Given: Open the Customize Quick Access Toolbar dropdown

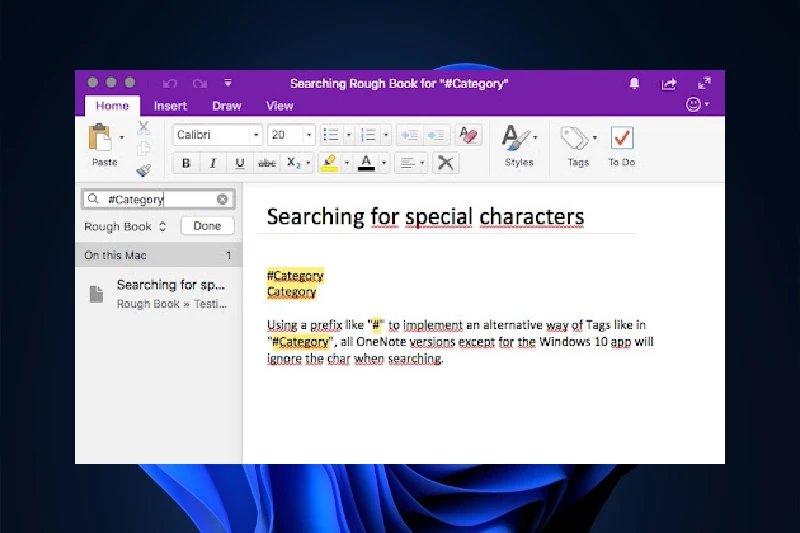Looking at the screenshot, I should coord(228,83).
